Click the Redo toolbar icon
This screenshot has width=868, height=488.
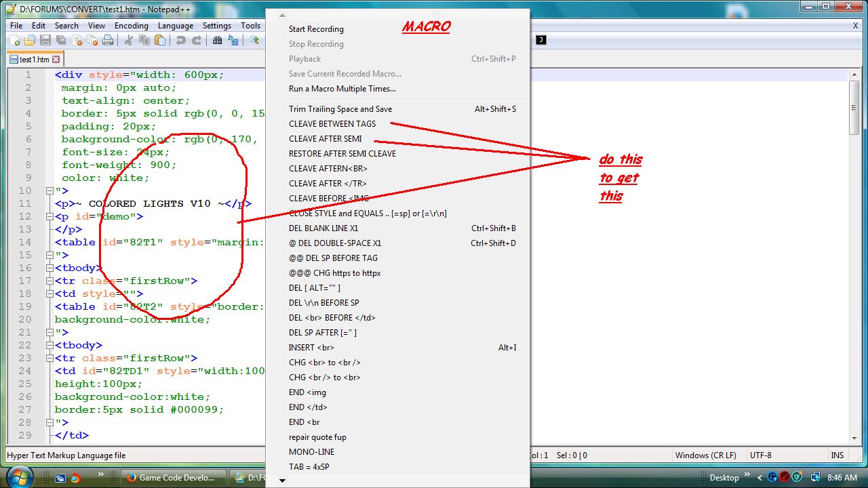tap(197, 41)
